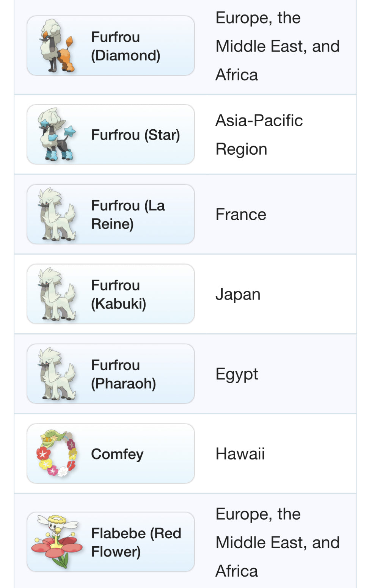Click the Hawaii region cell
Viewport: 369px width, 588px height.
pos(240,454)
